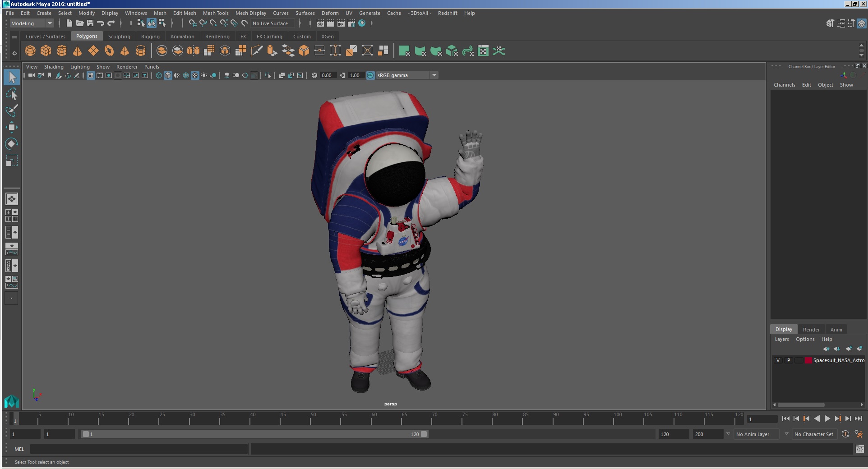
Task: Open the No Character Set dropdown
Action: click(x=814, y=434)
